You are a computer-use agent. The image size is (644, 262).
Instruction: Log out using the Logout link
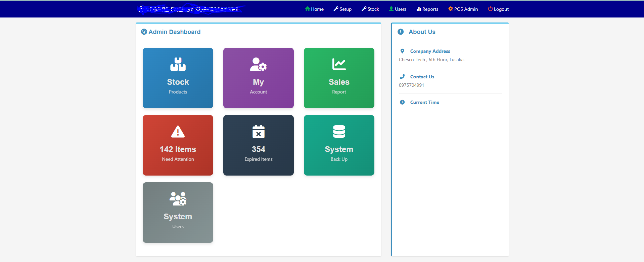tap(498, 9)
